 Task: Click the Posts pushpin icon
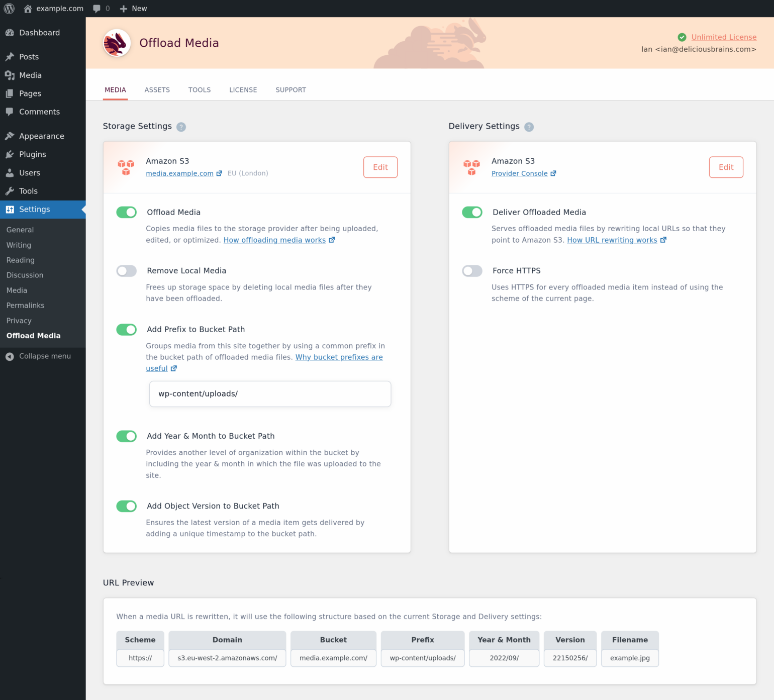click(x=10, y=57)
